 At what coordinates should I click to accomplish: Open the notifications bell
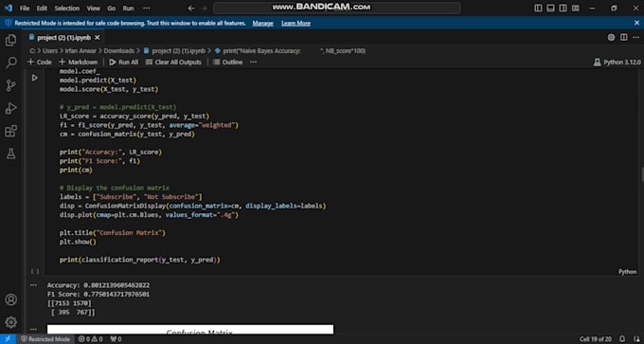point(622,339)
